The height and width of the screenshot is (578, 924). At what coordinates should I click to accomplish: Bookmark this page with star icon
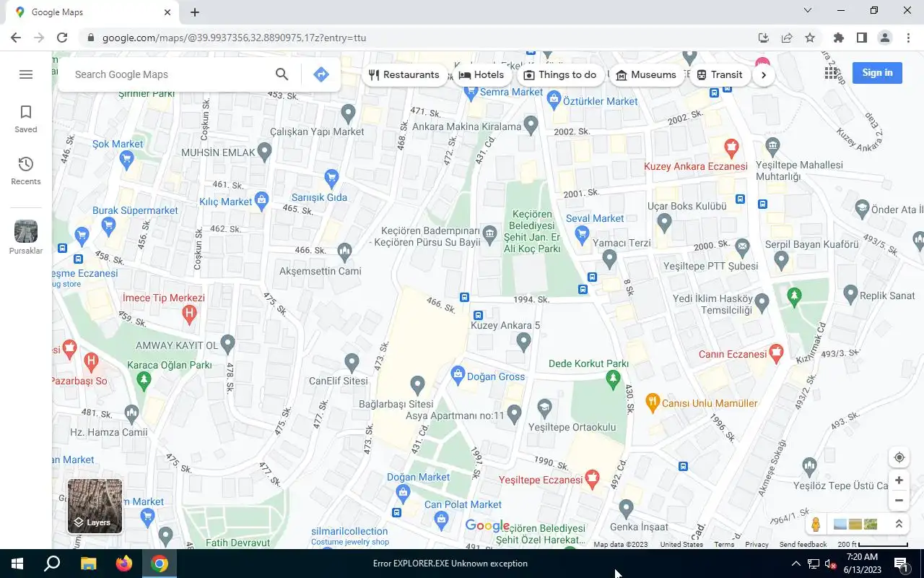tap(810, 38)
